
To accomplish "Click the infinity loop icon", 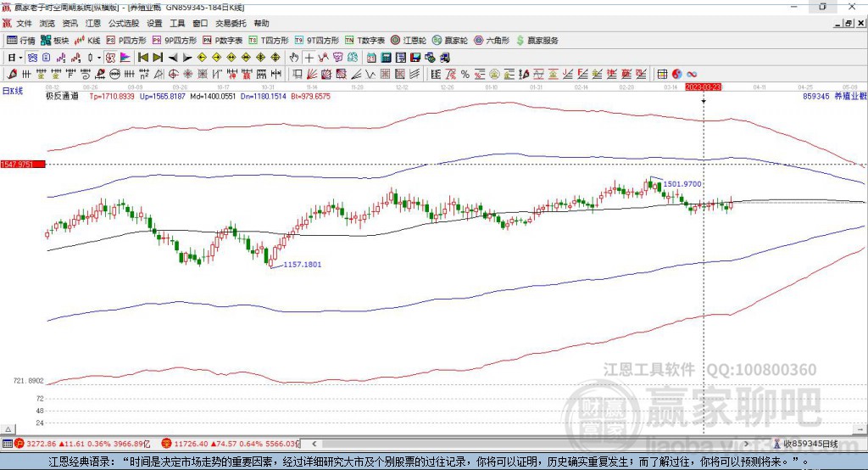I will [692, 75].
